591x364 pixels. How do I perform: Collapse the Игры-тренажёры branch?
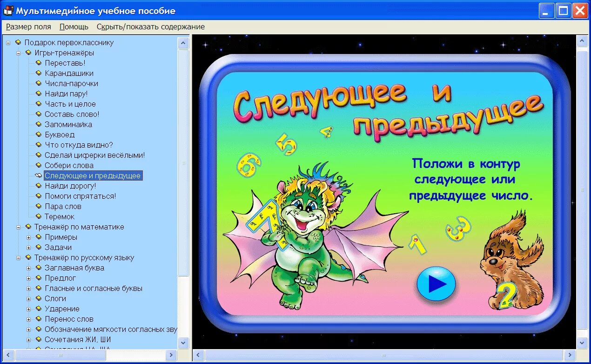(19, 53)
